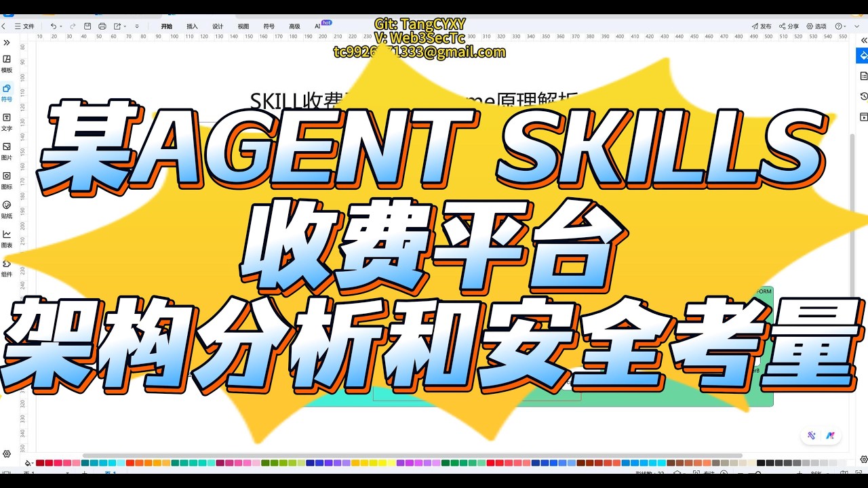Expand the left sidebar with double chevron
This screenshot has height=488, width=868.
pyautogui.click(x=7, y=43)
